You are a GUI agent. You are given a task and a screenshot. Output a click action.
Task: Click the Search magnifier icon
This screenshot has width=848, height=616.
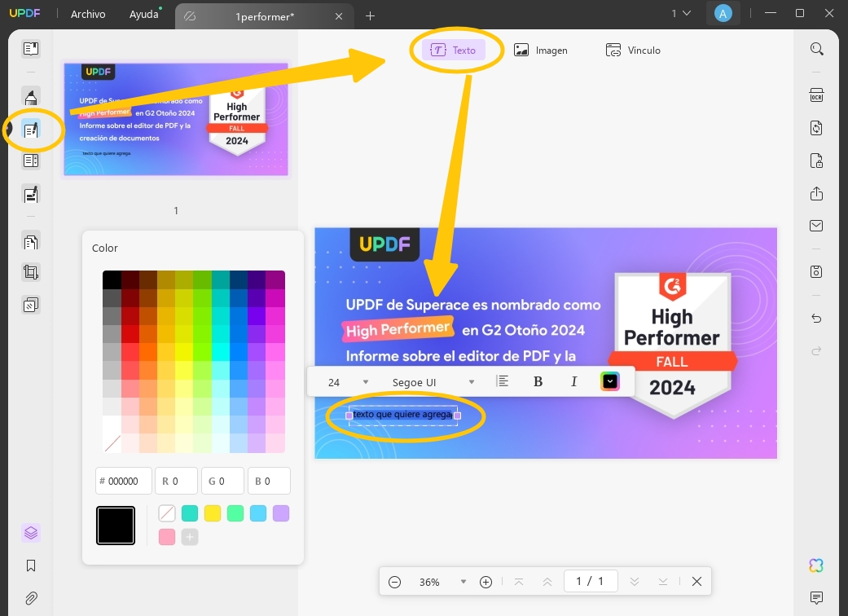pyautogui.click(x=817, y=49)
